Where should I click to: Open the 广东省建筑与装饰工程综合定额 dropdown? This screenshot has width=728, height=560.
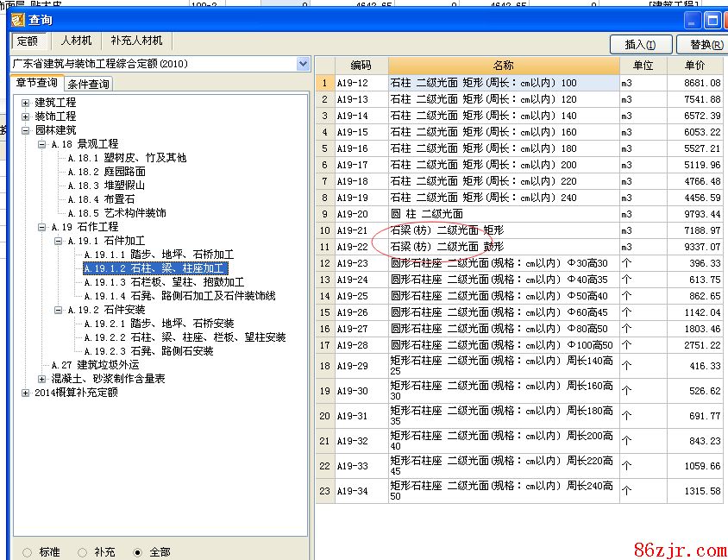pyautogui.click(x=303, y=64)
